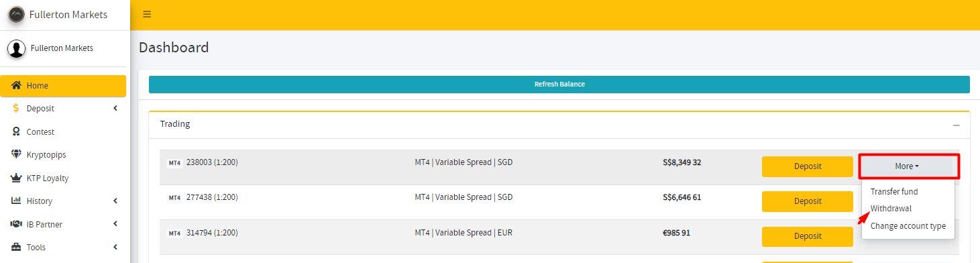Click the Refresh Balance button

pyautogui.click(x=559, y=85)
